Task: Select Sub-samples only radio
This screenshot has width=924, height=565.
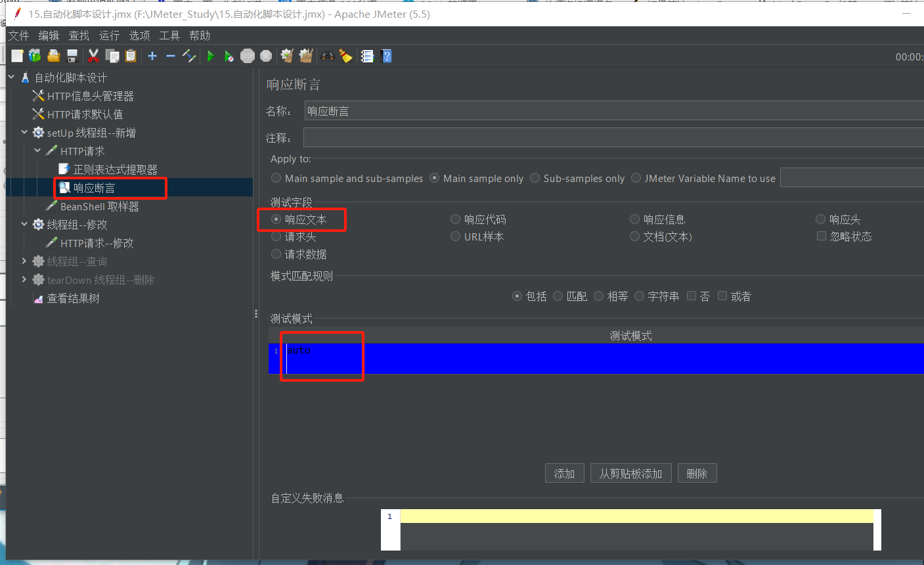Action: (535, 178)
